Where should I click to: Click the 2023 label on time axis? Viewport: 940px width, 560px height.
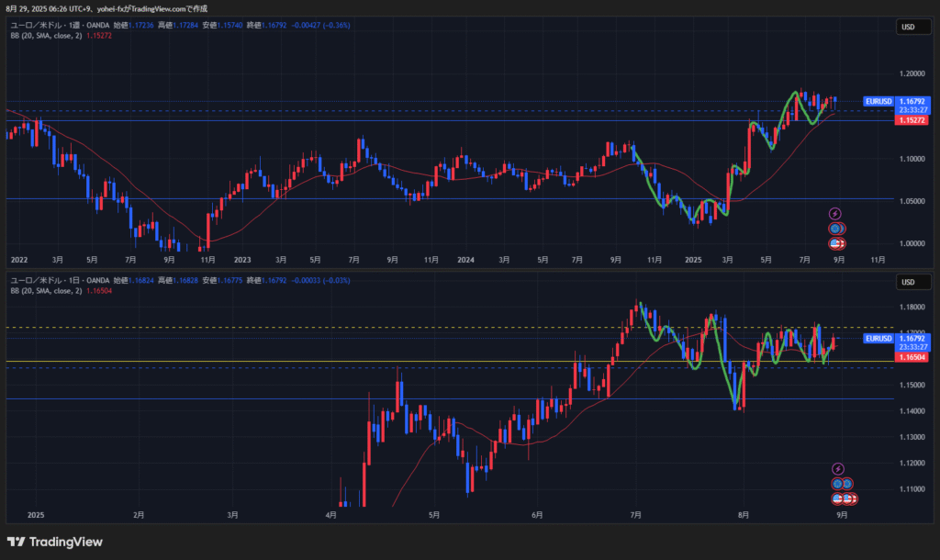pyautogui.click(x=242, y=260)
